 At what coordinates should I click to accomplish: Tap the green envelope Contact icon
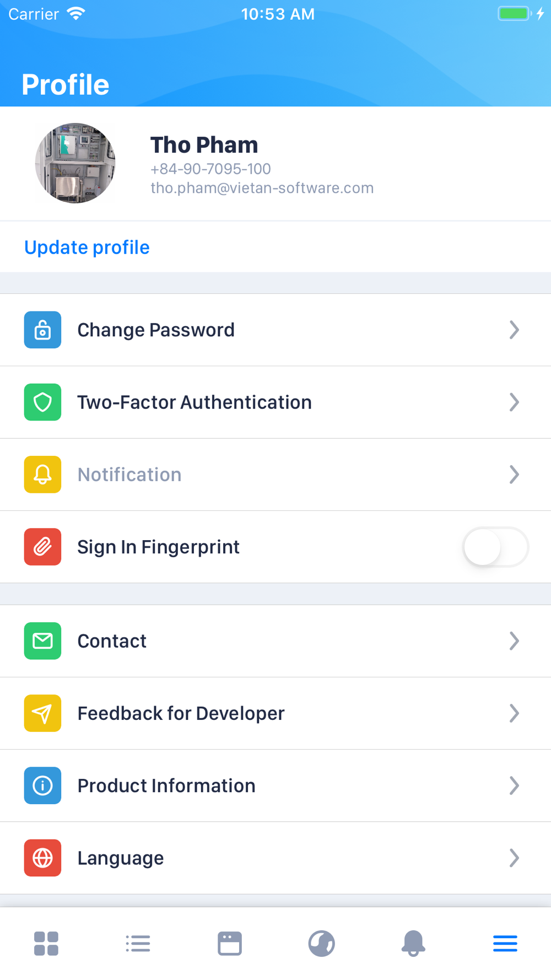(x=42, y=640)
